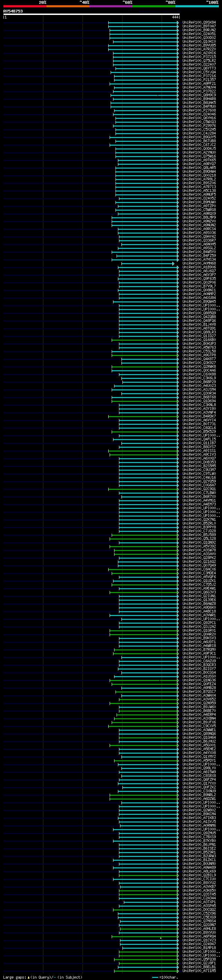Click the UniRef100_B9H4R8 subject label
222x980 pixels.
[199, 99]
